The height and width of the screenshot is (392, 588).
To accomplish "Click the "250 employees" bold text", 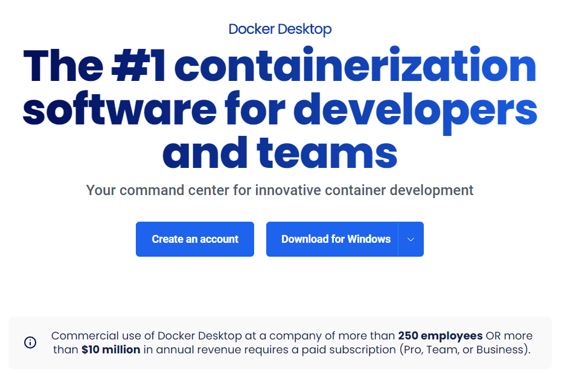I will [x=440, y=335].
